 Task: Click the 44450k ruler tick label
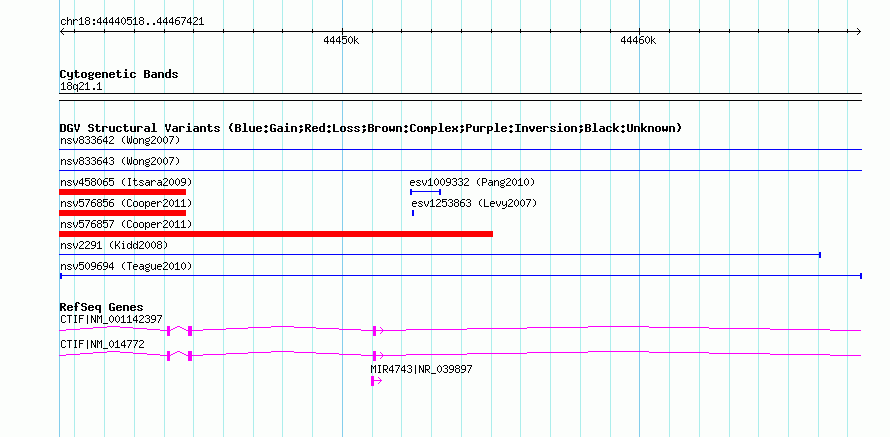(341, 40)
